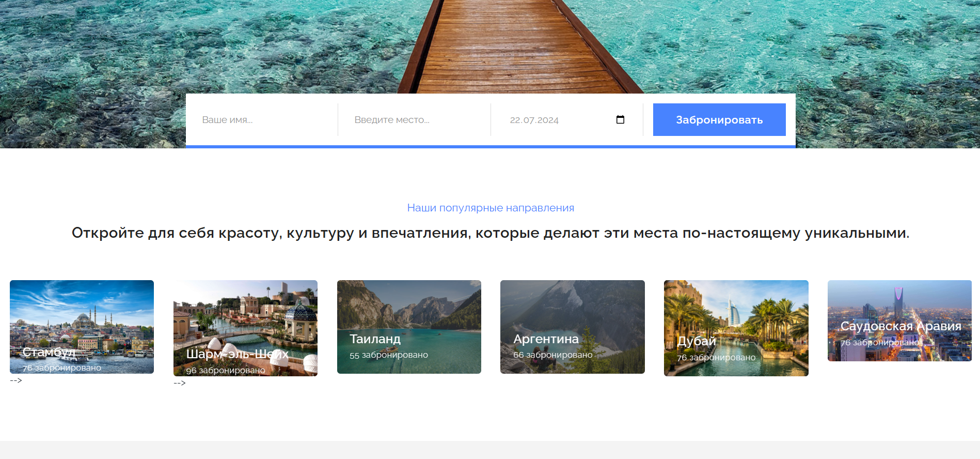980x459 pixels.
Task: Click '66 забронировано' text on Аргентина card
Action: [552, 355]
